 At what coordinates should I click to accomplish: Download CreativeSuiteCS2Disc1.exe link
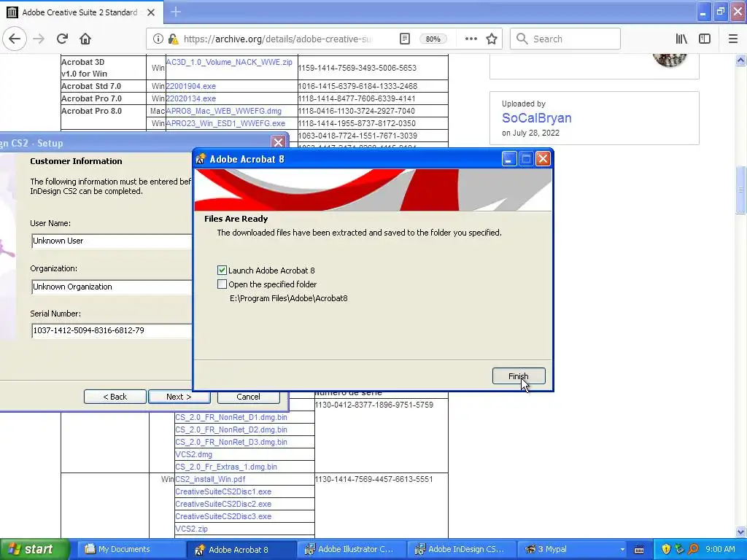pos(223,491)
